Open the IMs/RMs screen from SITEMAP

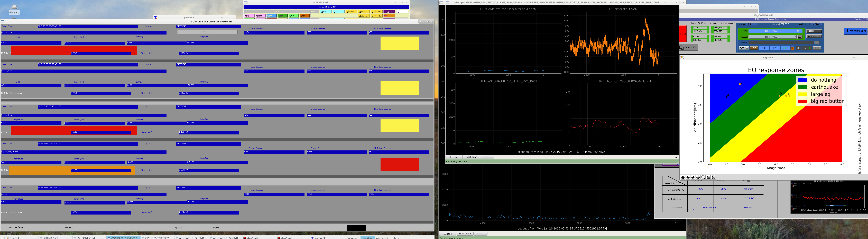click(377, 12)
